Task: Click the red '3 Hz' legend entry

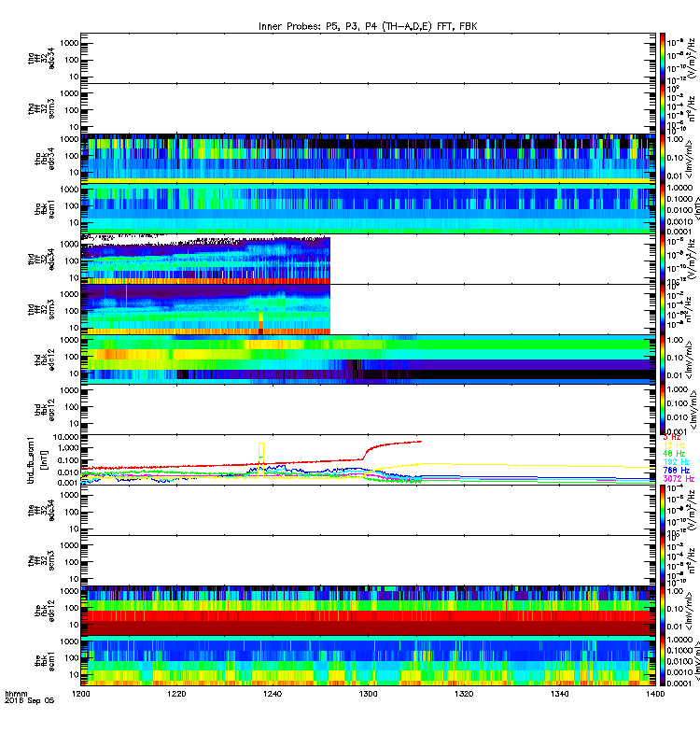Action: 671,437
